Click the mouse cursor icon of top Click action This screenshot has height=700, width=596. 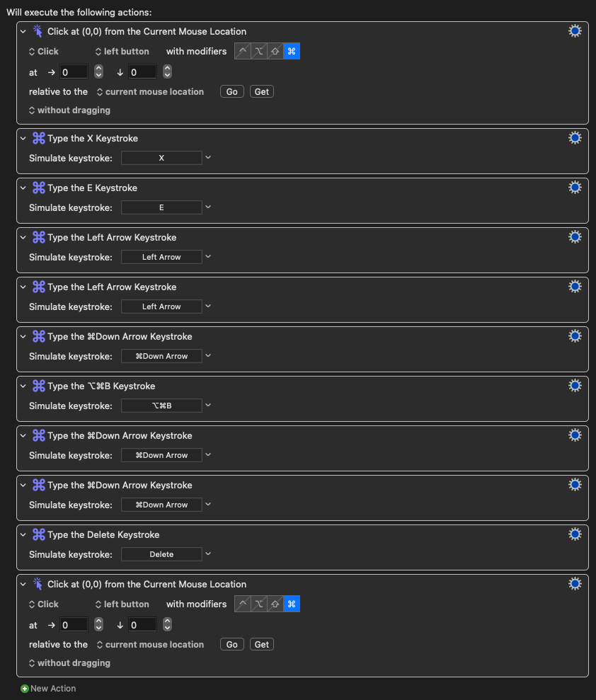(38, 31)
